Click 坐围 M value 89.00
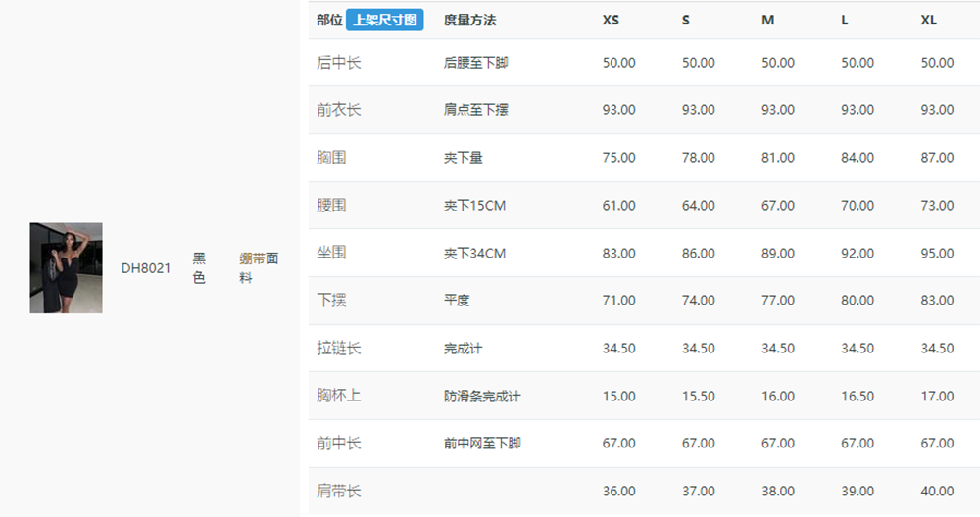This screenshot has width=980, height=517. coord(778,253)
